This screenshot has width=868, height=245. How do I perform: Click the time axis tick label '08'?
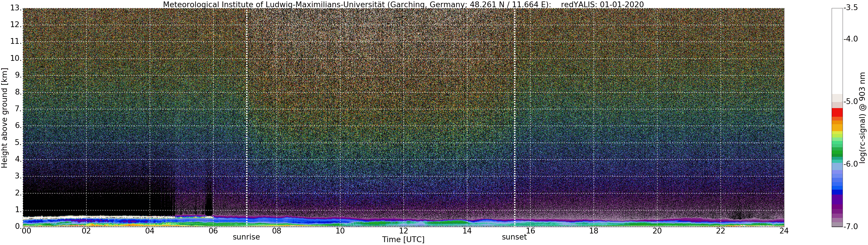pos(277,231)
